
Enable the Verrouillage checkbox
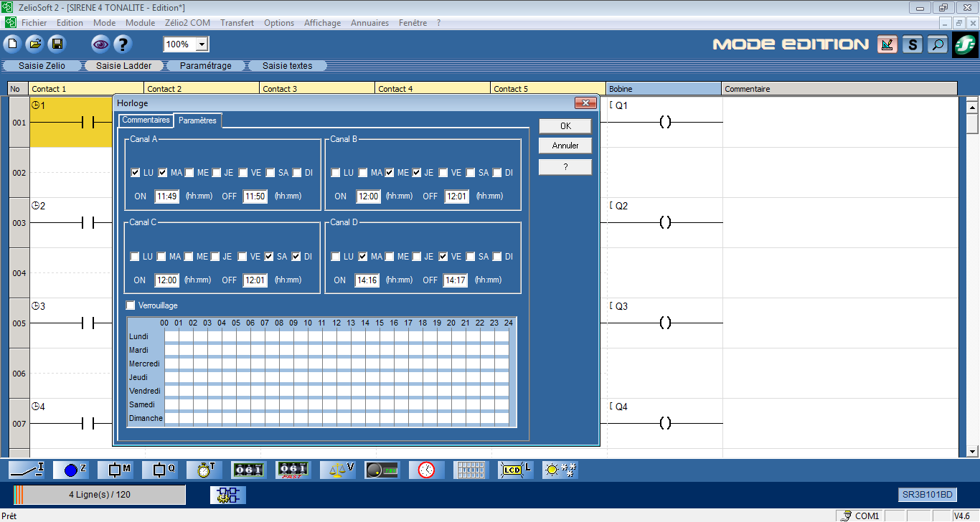click(x=131, y=305)
